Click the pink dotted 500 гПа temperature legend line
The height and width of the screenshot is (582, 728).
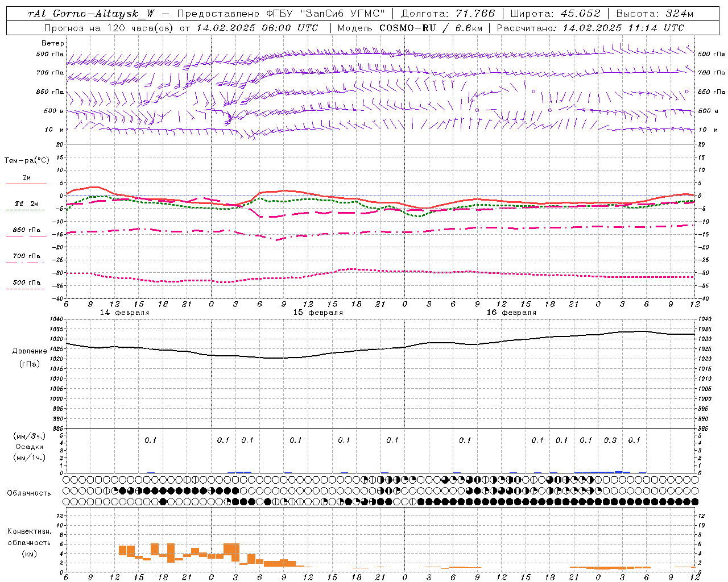pos(25,289)
